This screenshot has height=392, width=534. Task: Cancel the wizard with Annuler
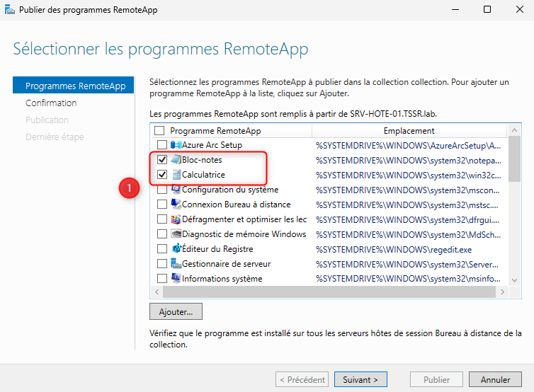click(495, 379)
